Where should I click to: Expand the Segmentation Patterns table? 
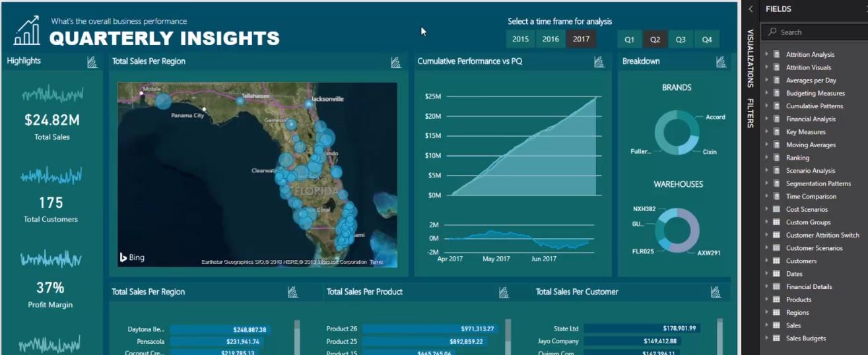pyautogui.click(x=766, y=183)
